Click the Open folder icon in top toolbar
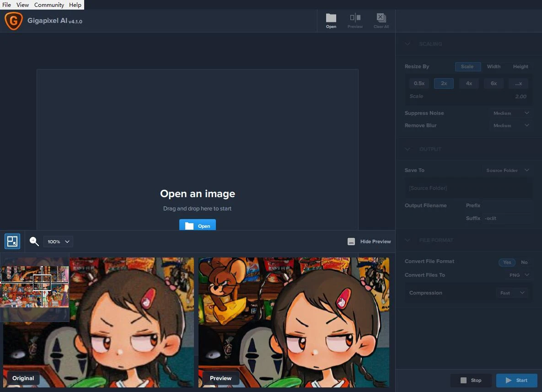The height and width of the screenshot is (392, 542). 331,18
